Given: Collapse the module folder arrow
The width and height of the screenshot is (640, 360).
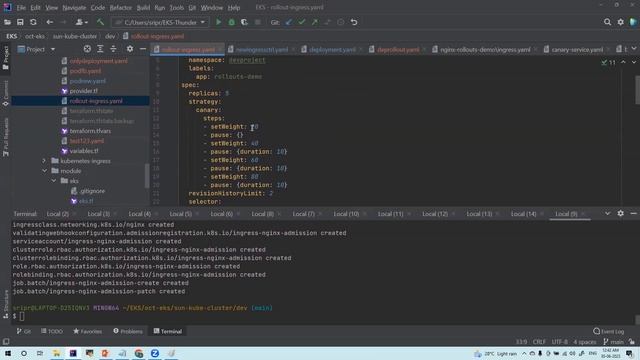Looking at the screenshot, I should coord(44,171).
